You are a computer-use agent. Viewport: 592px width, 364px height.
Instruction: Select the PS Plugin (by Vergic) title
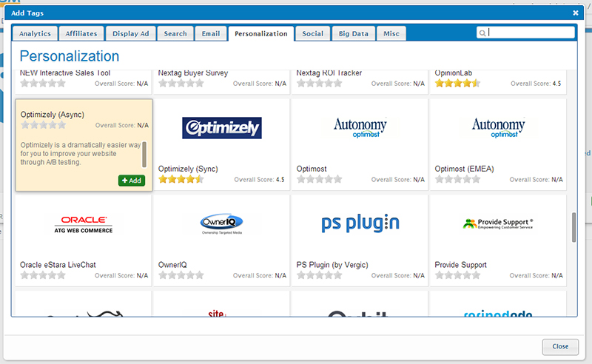click(x=332, y=265)
